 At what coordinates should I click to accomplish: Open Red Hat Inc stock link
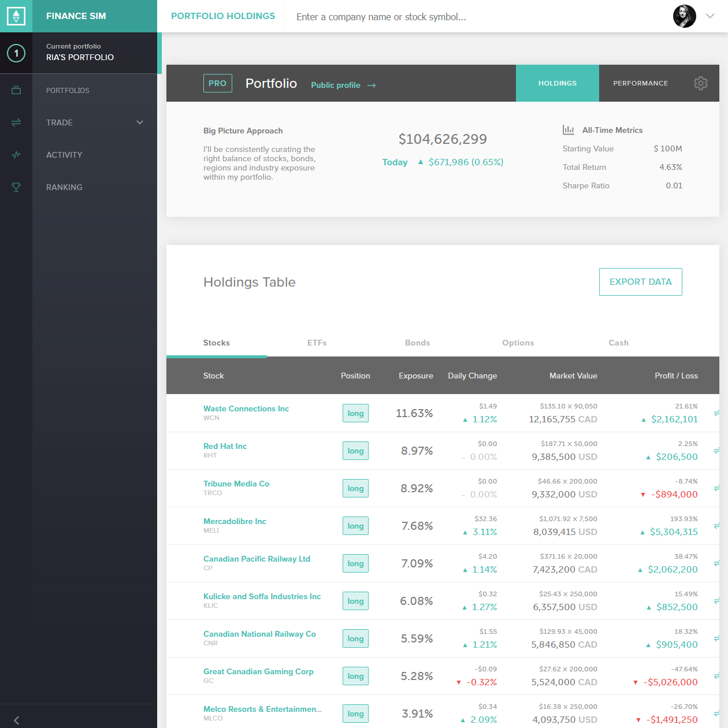225,446
